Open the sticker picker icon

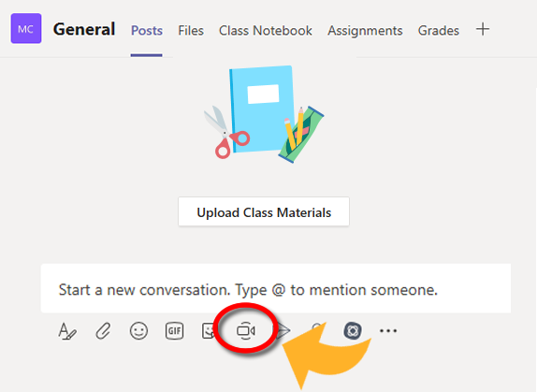tap(209, 330)
